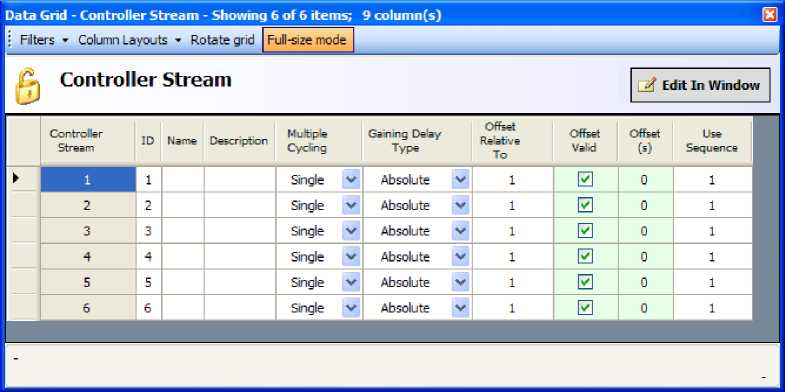Click the Controller Stream column header
Image resolution: width=785 pixels, height=392 pixels.
(x=88, y=141)
